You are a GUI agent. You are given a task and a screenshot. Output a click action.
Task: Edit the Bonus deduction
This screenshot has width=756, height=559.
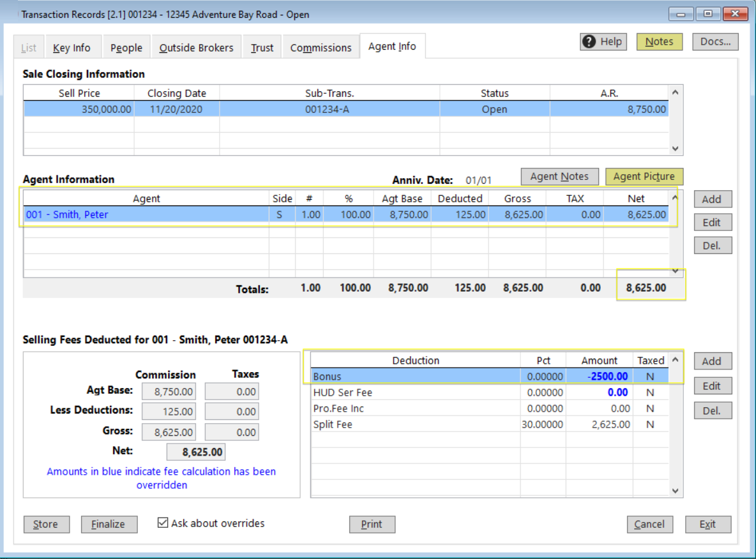tap(712, 385)
